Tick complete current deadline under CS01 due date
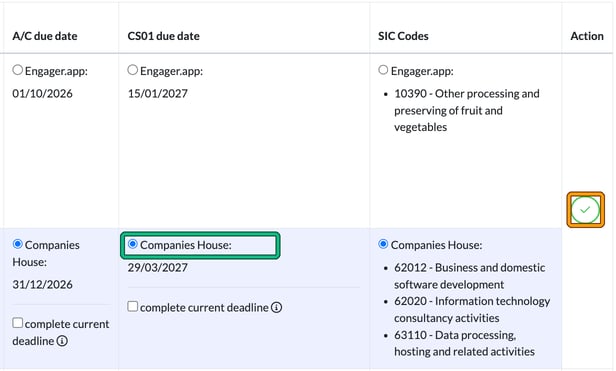This screenshot has width=616, height=371. coord(132,307)
